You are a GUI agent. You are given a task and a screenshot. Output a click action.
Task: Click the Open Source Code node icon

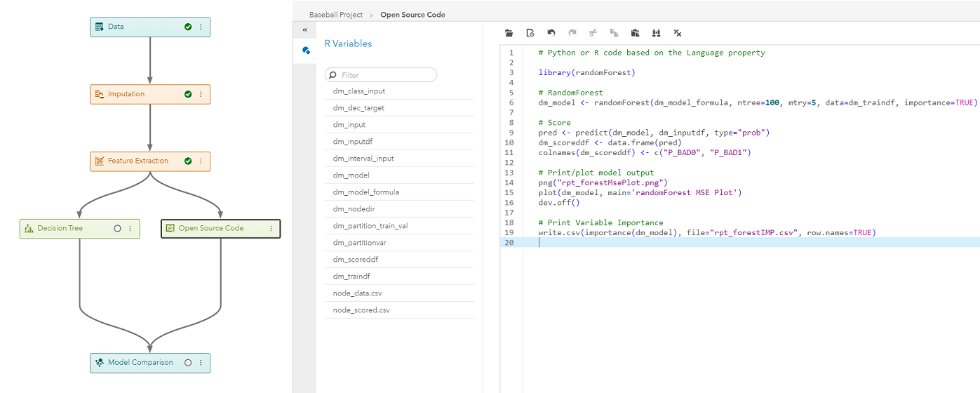170,229
